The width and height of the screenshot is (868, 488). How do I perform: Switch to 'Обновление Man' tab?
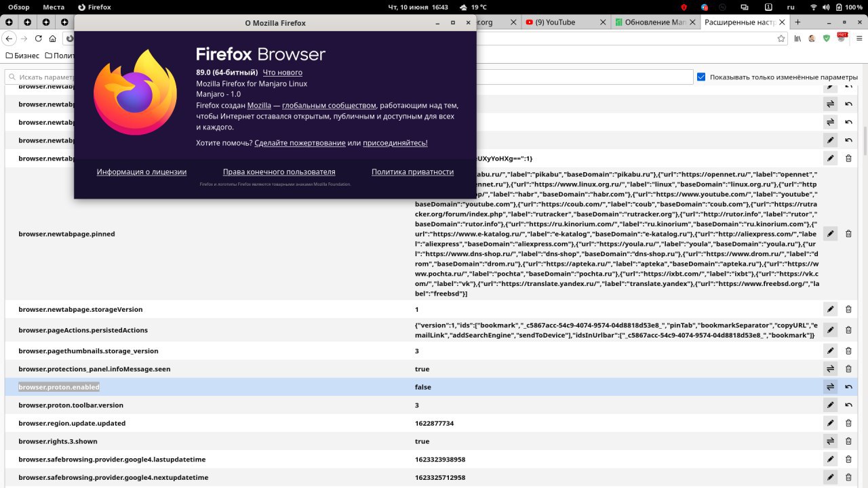[x=654, y=22]
